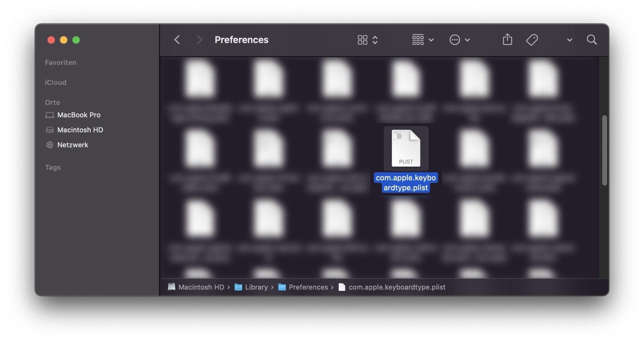Go back with the left chevron button

[177, 40]
